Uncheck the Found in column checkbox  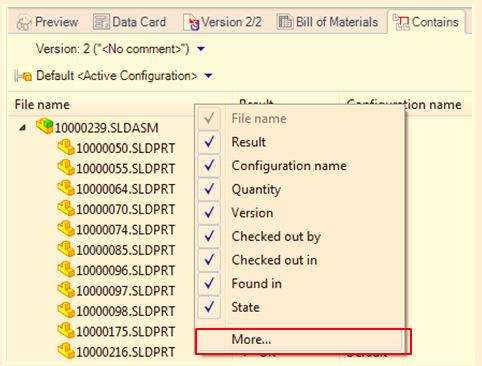[x=209, y=284]
